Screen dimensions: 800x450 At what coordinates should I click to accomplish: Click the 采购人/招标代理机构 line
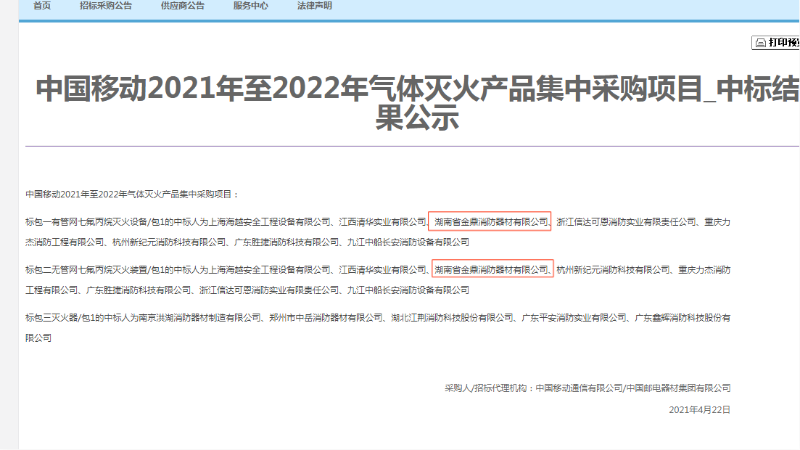tap(588, 387)
